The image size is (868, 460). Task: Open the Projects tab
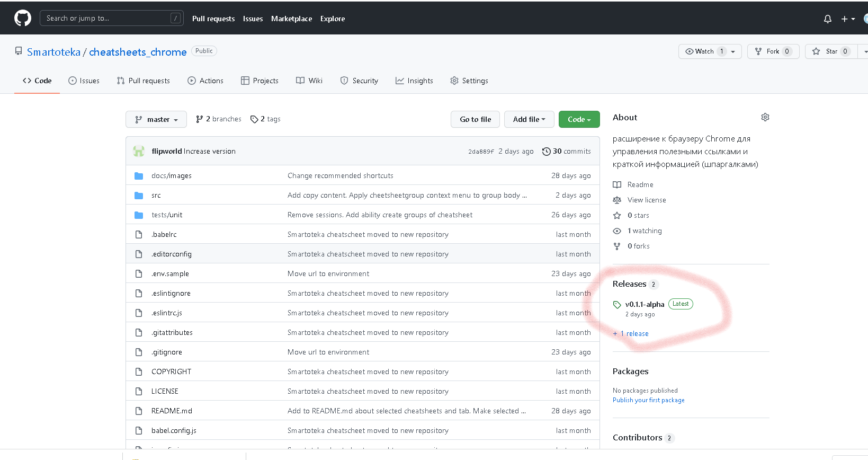259,81
